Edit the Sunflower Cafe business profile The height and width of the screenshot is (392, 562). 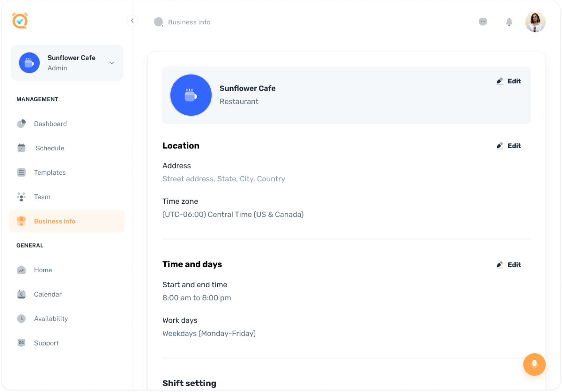pyautogui.click(x=509, y=81)
